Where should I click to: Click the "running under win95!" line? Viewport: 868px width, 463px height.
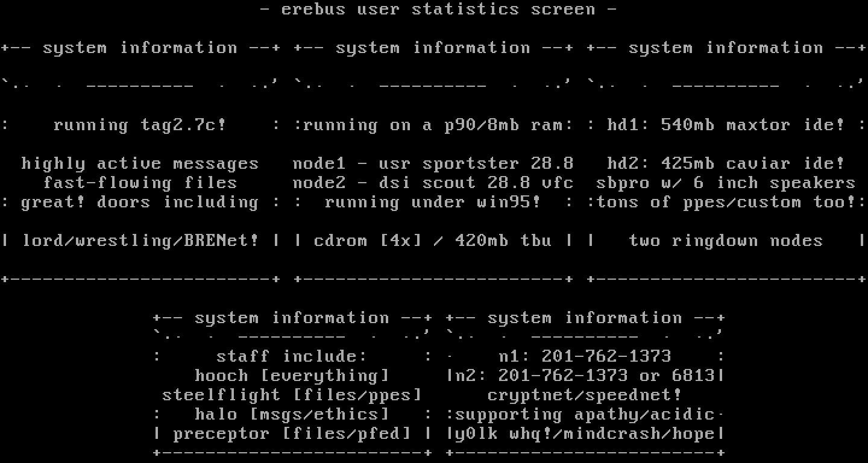pos(433,203)
